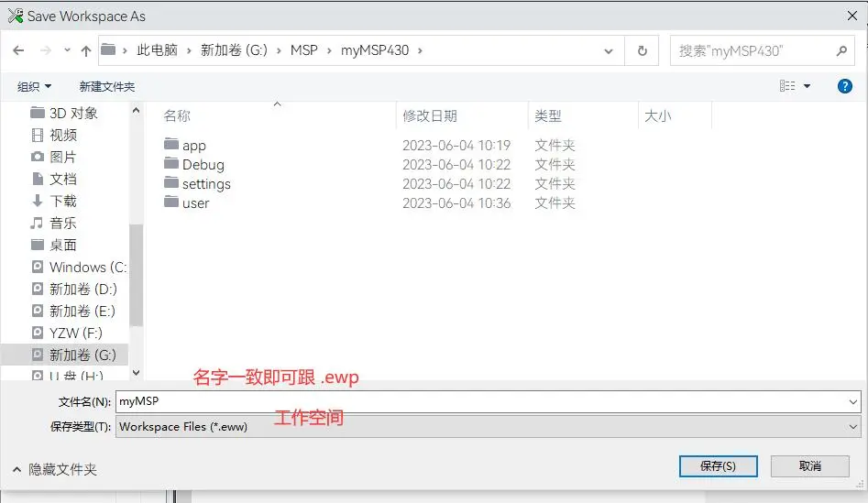Select 新加卷 (D:) in the sidebar
868x503 pixels.
pyautogui.click(x=82, y=289)
